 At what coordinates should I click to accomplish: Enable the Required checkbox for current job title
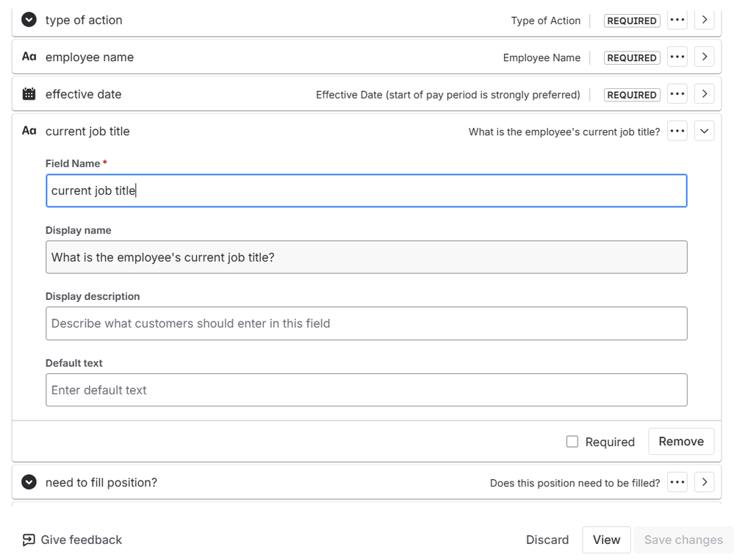572,442
